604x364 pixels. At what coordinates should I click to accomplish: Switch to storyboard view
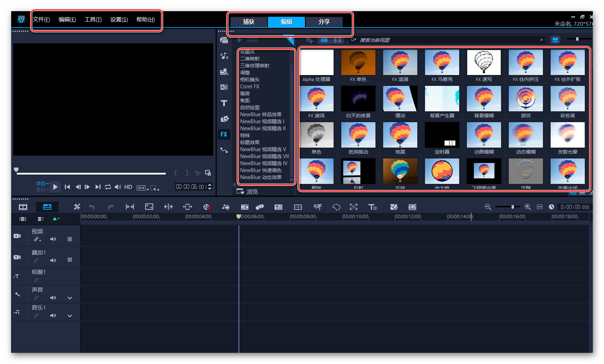click(23, 207)
